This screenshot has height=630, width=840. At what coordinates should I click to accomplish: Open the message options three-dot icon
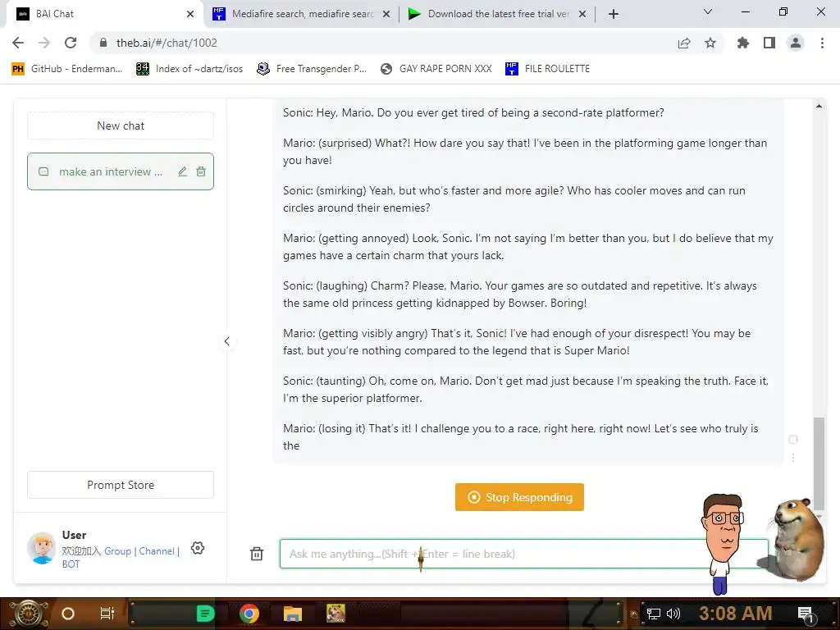tap(793, 458)
